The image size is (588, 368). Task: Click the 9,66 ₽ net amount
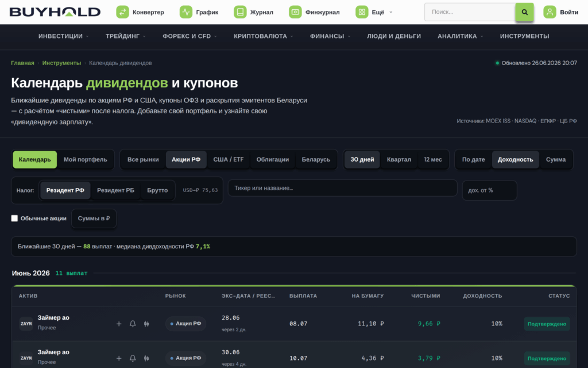(429, 324)
